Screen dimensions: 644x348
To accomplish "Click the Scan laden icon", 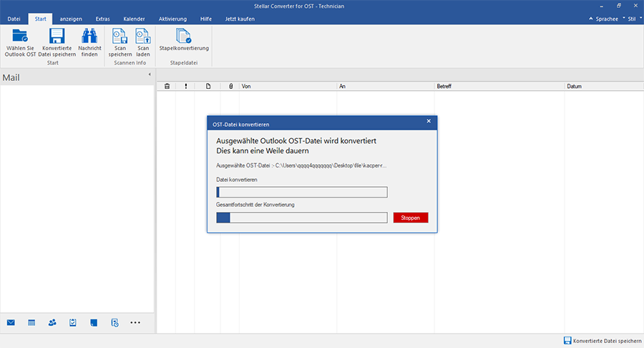I will point(143,36).
